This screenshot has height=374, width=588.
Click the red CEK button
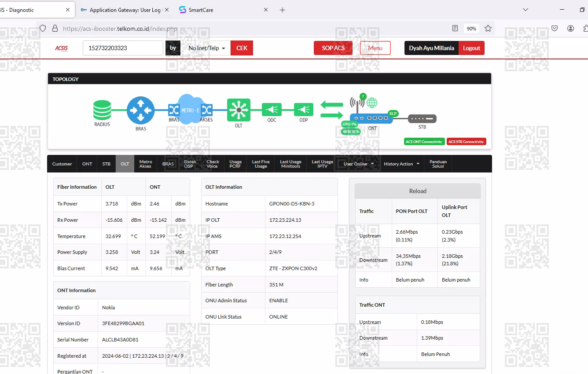[x=242, y=48]
